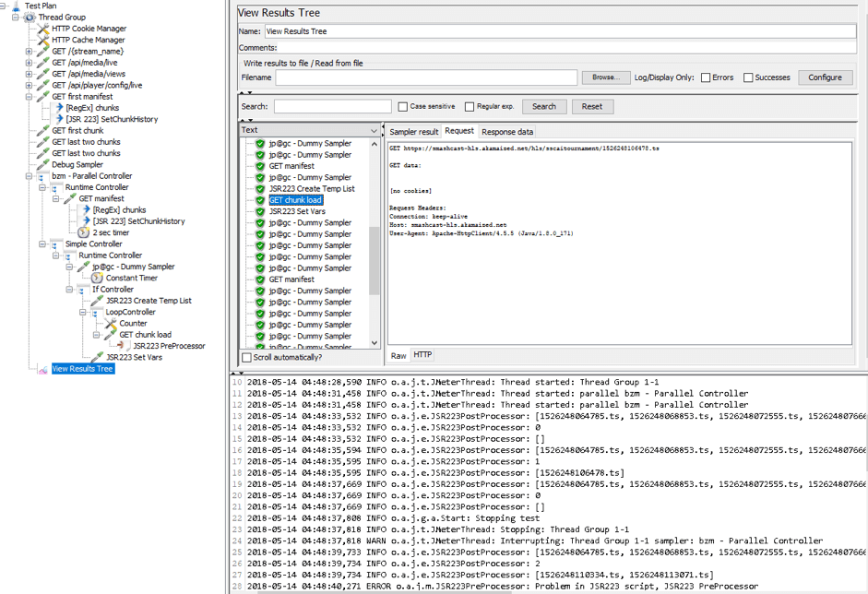Switch to the Sampler result tab

(413, 132)
